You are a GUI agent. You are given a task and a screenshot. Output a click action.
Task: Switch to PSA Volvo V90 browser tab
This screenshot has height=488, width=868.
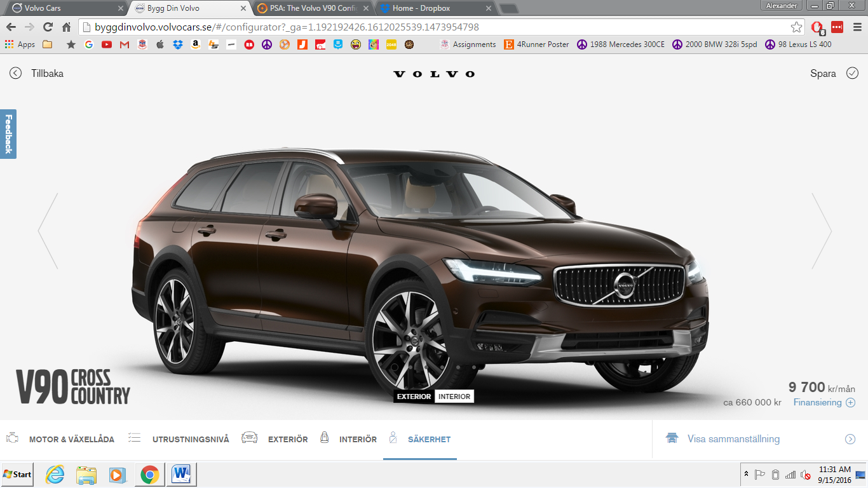coord(312,8)
